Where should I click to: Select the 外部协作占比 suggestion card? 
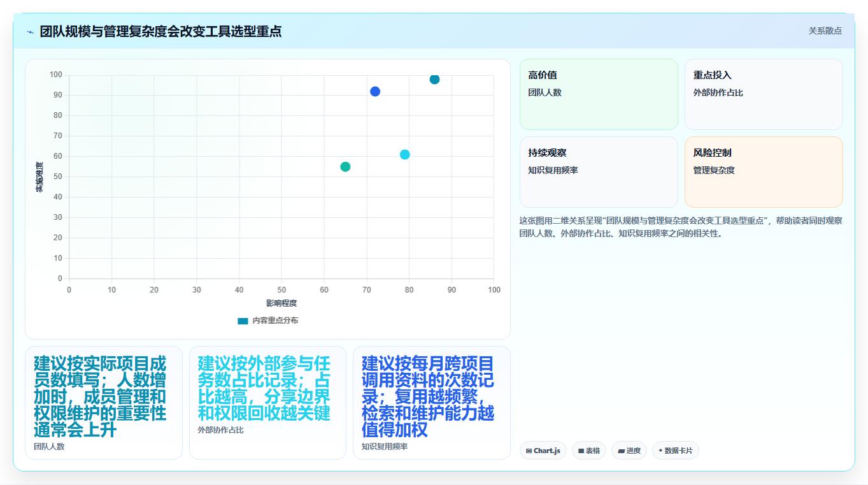(x=267, y=403)
